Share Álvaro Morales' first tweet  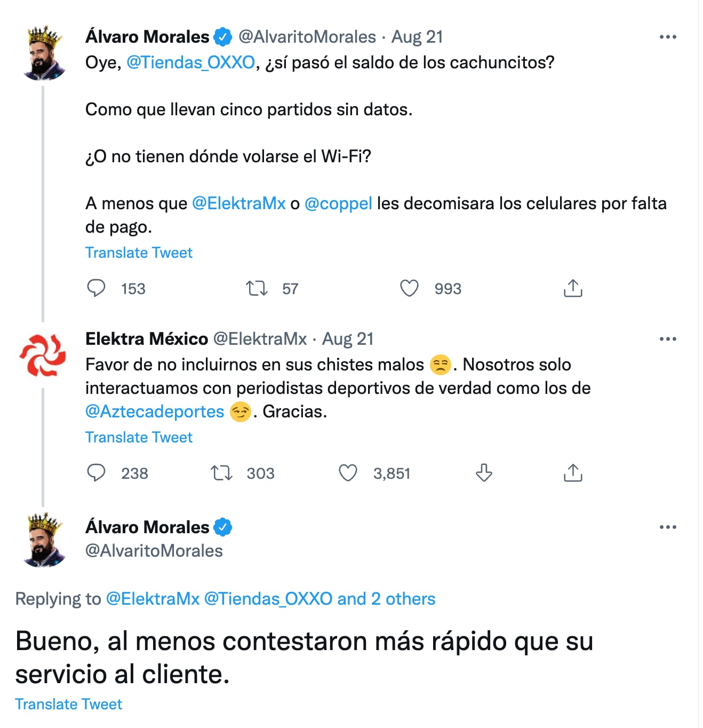tap(573, 288)
